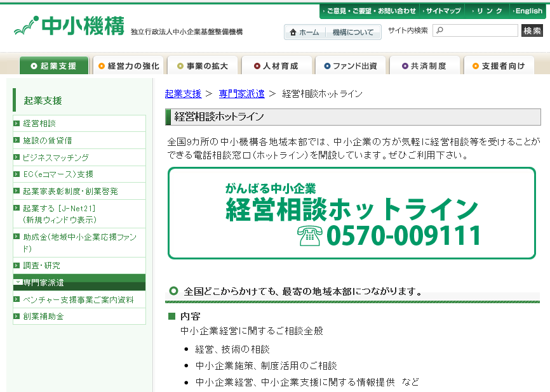
Task: Open ビジネスマッチング in the sidebar
Action: click(56, 157)
